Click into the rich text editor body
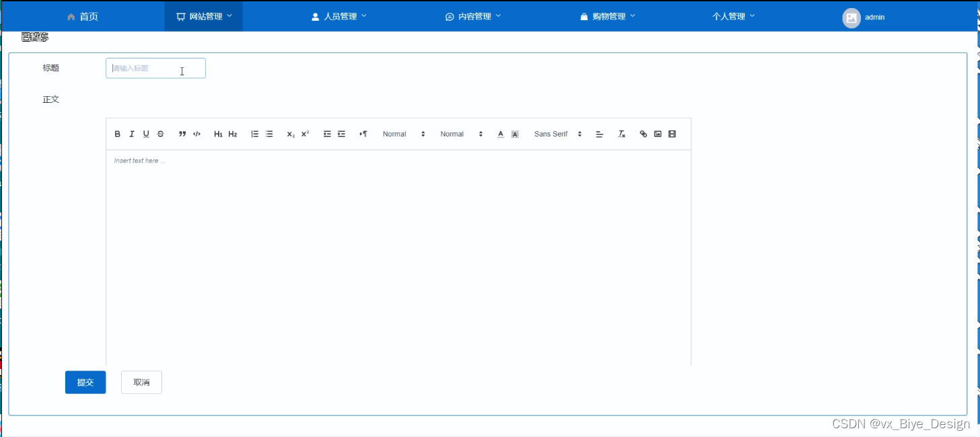The image size is (980, 437). pyautogui.click(x=398, y=258)
